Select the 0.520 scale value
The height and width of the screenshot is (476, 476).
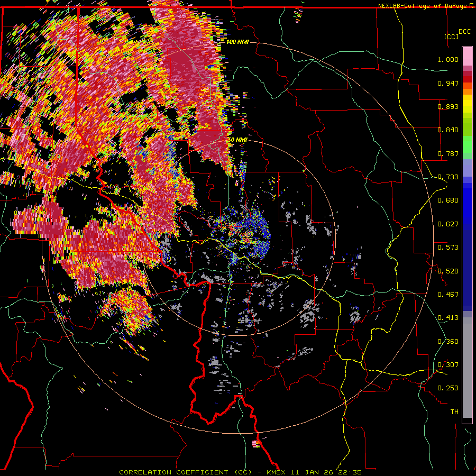click(448, 271)
